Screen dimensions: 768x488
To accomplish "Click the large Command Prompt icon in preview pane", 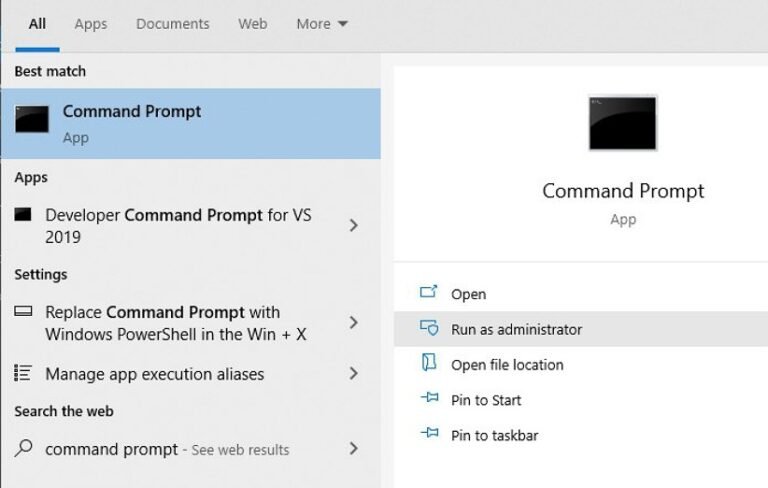I will pyautogui.click(x=622, y=123).
